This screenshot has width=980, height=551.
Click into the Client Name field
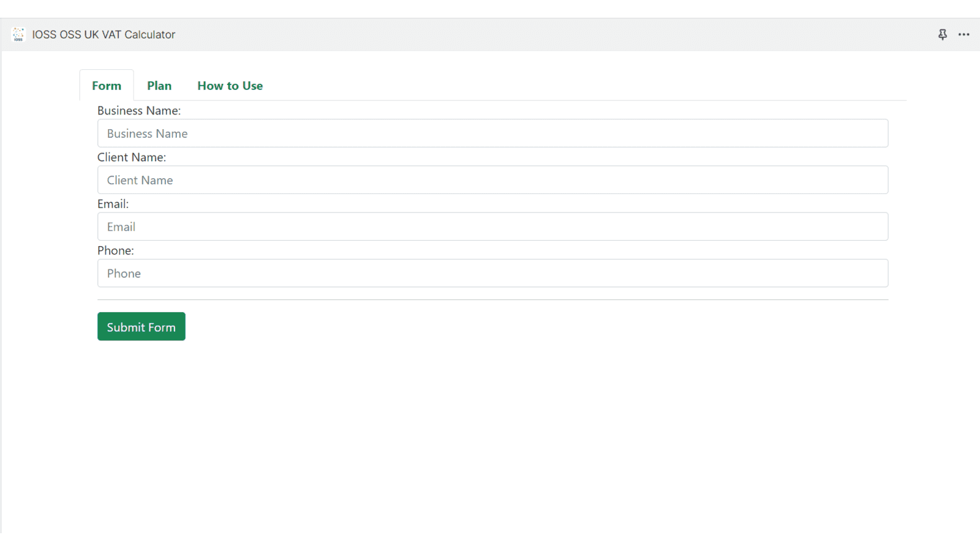pyautogui.click(x=492, y=180)
